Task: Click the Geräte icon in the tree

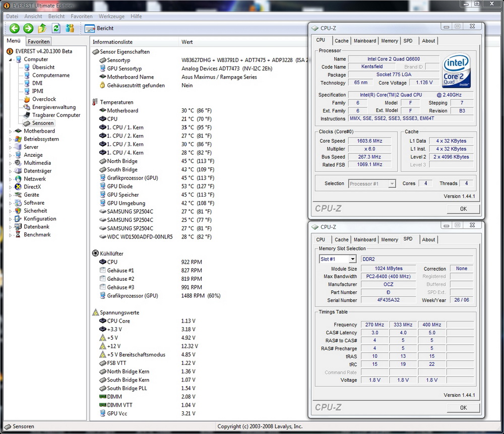Action: [x=18, y=195]
